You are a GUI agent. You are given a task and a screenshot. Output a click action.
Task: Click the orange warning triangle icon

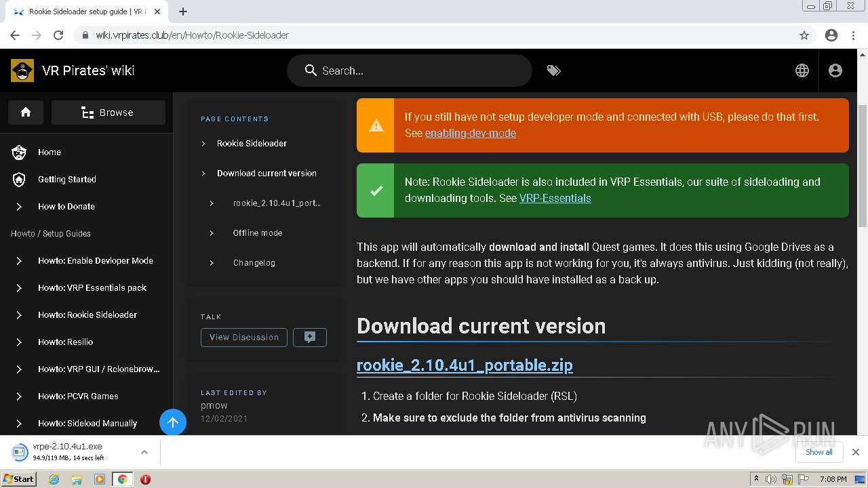(376, 125)
